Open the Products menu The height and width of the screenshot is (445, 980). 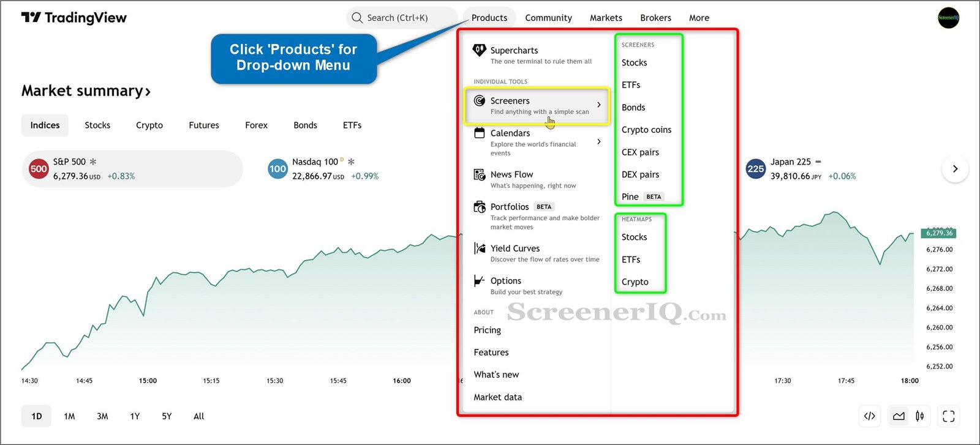(x=489, y=18)
